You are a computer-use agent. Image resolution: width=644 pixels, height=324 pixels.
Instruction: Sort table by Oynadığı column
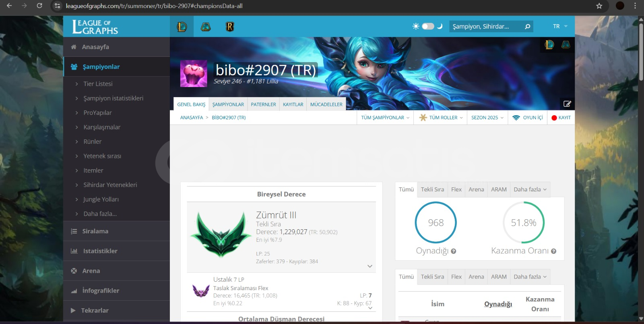coord(498,304)
